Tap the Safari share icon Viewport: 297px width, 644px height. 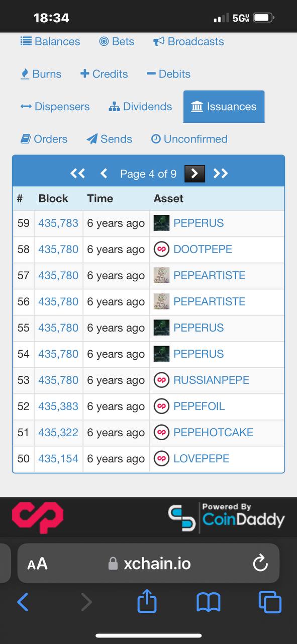(x=147, y=602)
